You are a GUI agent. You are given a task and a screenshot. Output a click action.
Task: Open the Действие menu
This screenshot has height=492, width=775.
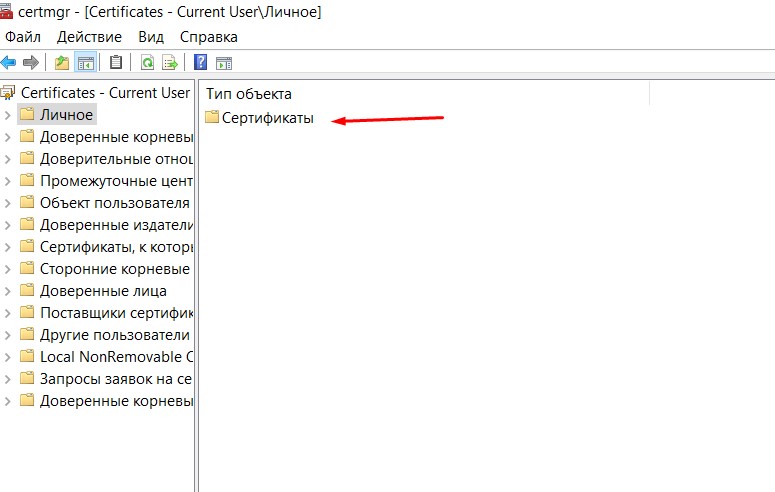click(89, 37)
